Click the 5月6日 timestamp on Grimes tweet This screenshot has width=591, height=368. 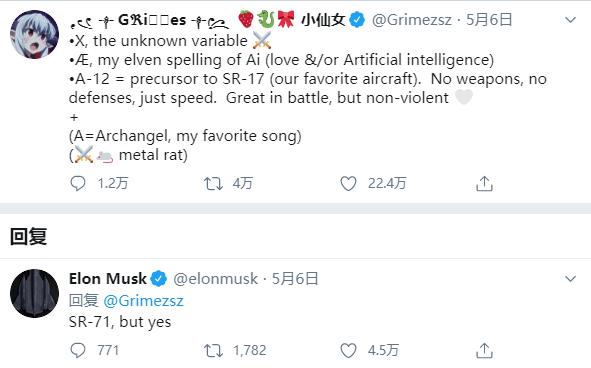489,20
